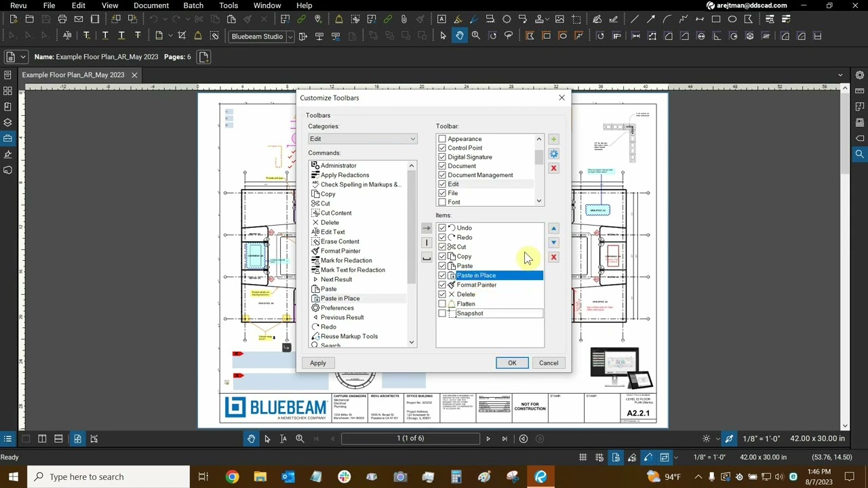Select the Ellipse markup tool
The height and width of the screenshot is (488, 868).
coord(732,19)
